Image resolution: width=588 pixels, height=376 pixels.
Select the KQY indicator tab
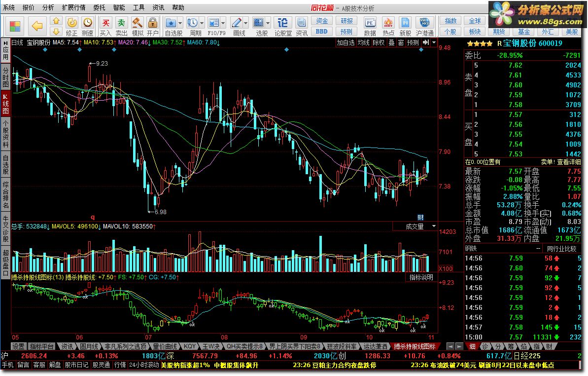189,346
